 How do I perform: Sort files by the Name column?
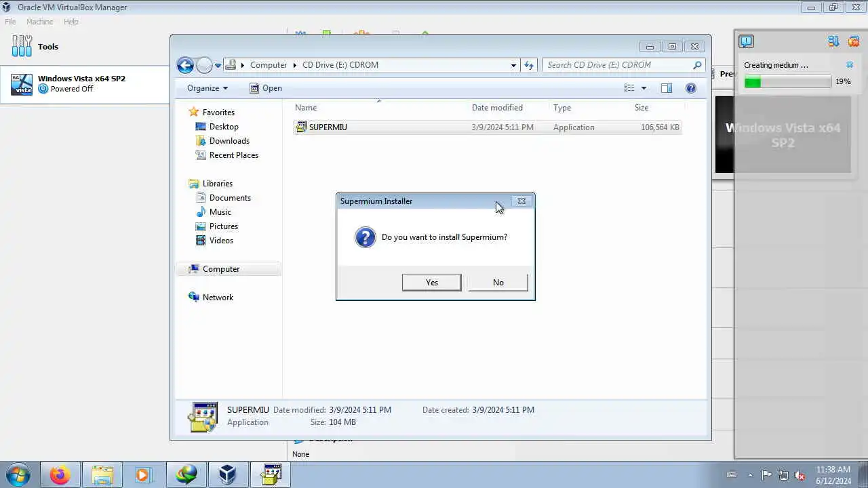coord(306,108)
